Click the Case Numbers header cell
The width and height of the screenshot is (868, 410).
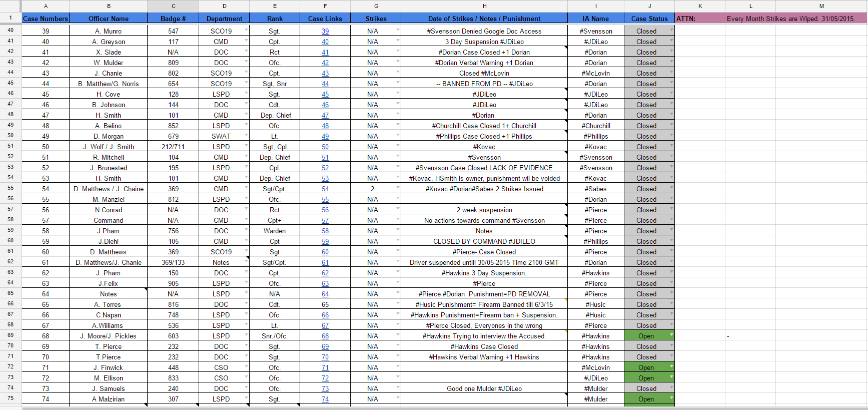click(x=46, y=19)
